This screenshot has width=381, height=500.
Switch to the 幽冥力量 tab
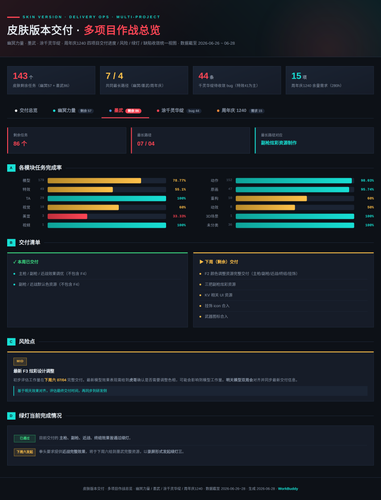click(73, 110)
